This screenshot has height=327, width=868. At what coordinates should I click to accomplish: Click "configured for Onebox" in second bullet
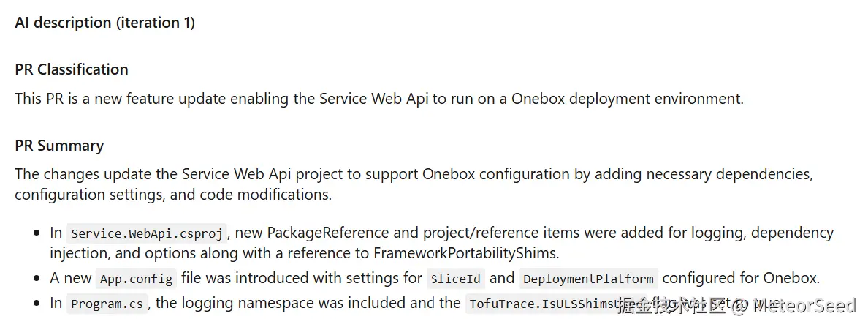742,278
